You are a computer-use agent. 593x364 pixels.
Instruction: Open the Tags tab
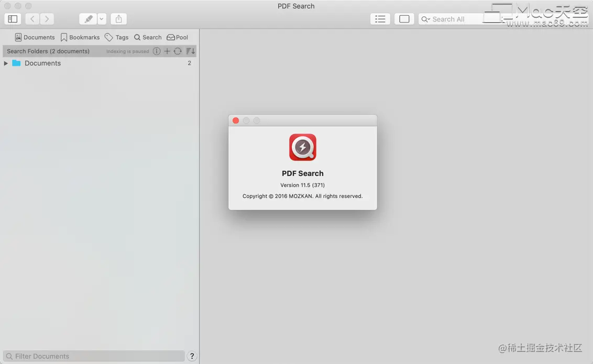tap(117, 37)
